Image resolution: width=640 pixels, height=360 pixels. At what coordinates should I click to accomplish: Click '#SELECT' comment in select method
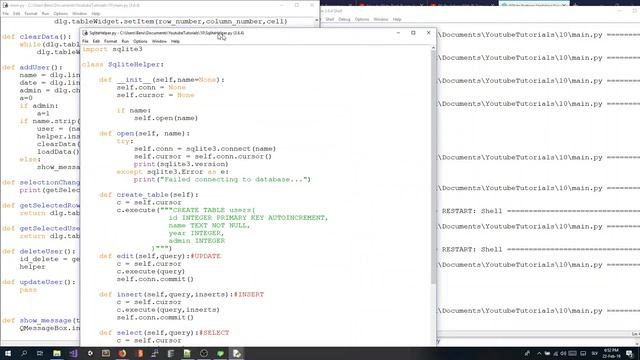pyautogui.click(x=214, y=333)
